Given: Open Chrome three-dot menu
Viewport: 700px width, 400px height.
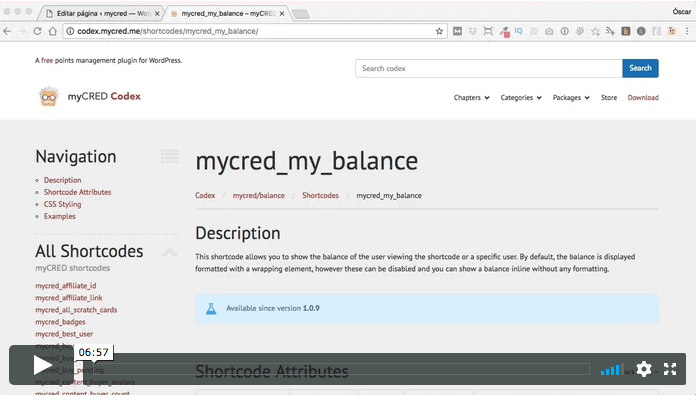Looking at the screenshot, I should pyautogui.click(x=687, y=31).
